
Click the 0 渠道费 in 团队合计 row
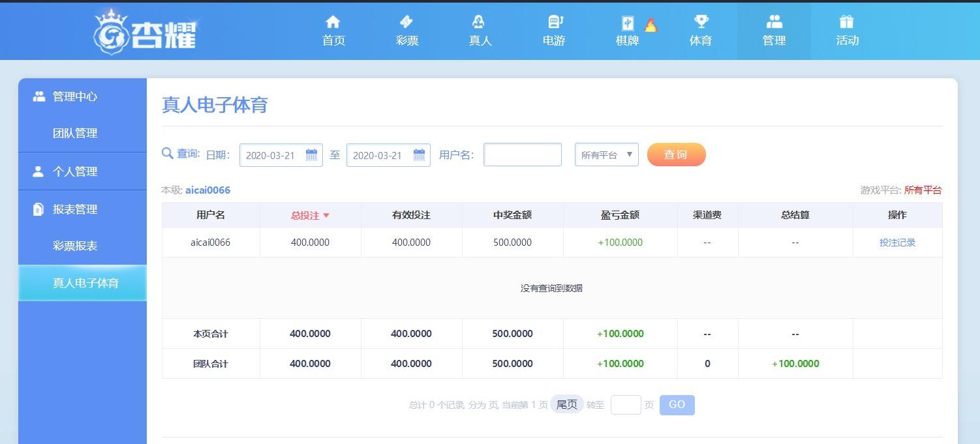point(707,364)
